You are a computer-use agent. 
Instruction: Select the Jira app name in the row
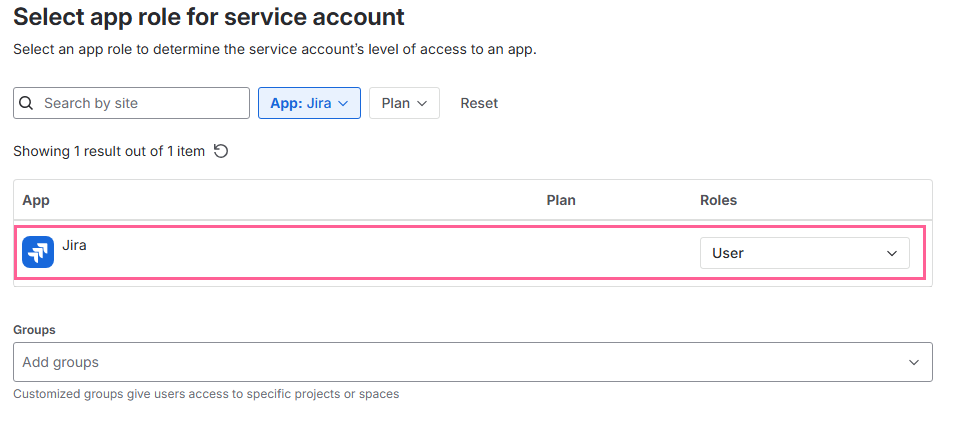74,245
